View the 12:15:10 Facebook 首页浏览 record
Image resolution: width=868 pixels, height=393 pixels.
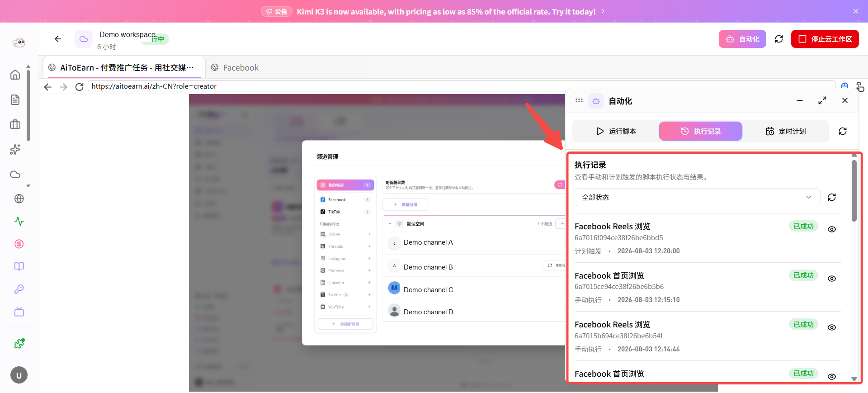(x=832, y=279)
